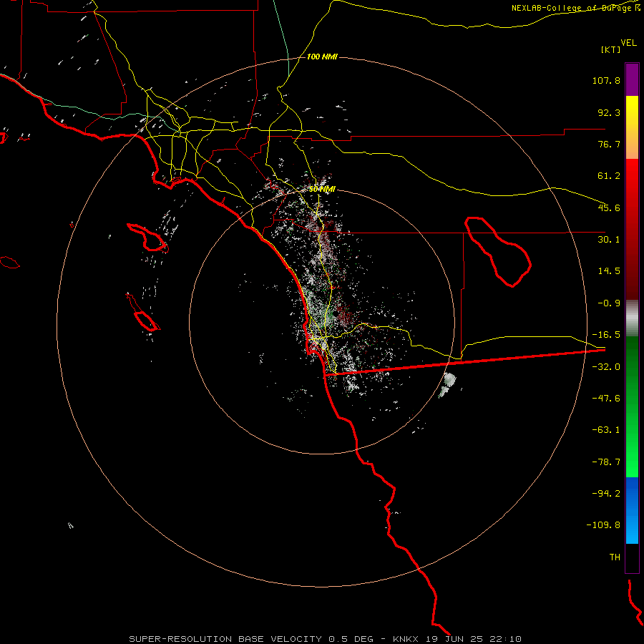The height and width of the screenshot is (644, 644).
Task: Select the -94.2 legend value
Action: coord(606,493)
